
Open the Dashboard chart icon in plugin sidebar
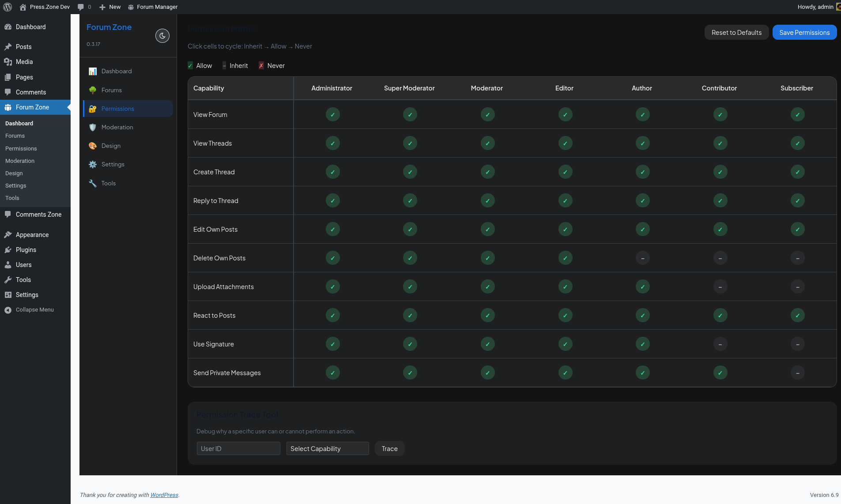click(93, 71)
